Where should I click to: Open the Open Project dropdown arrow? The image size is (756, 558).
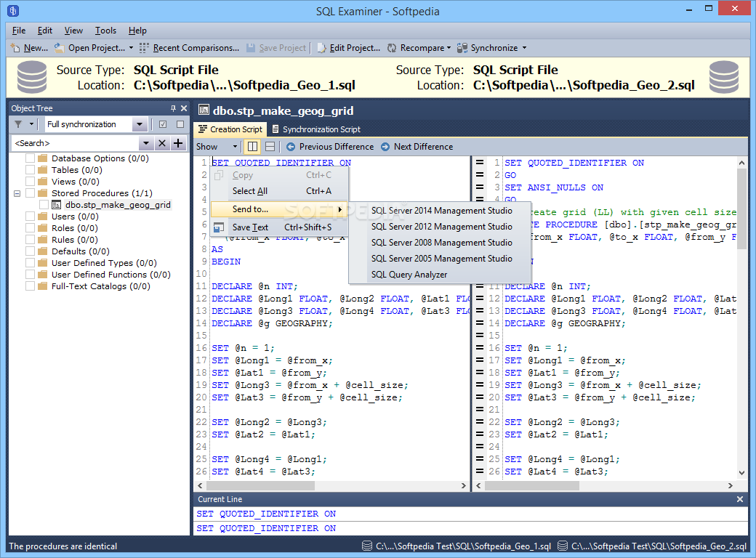tap(131, 48)
